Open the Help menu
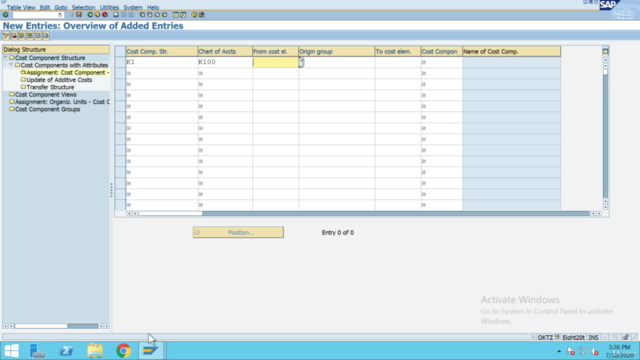 (153, 7)
